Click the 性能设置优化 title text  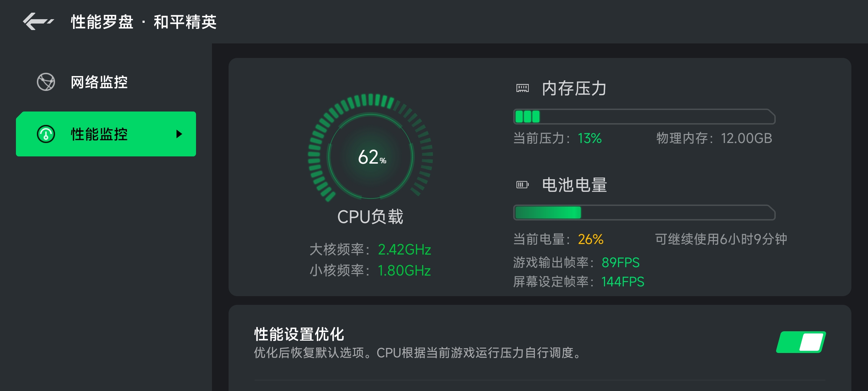(x=299, y=334)
